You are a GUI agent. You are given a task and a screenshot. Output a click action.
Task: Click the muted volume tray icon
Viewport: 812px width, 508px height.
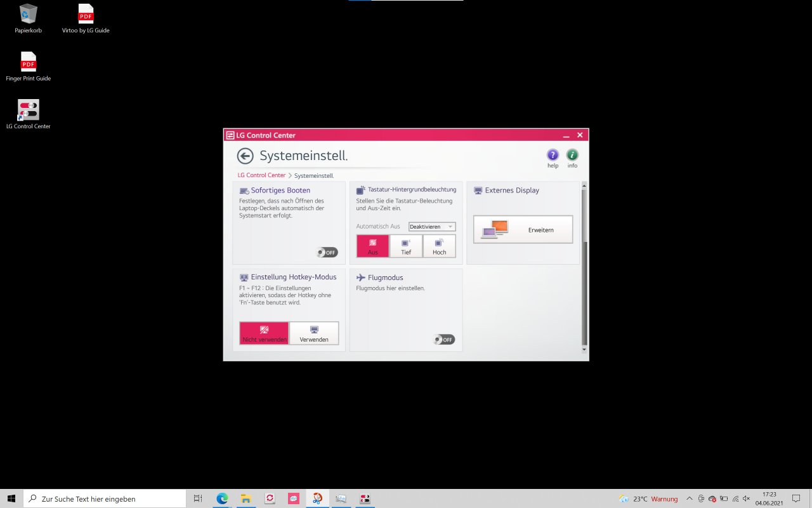tap(746, 498)
